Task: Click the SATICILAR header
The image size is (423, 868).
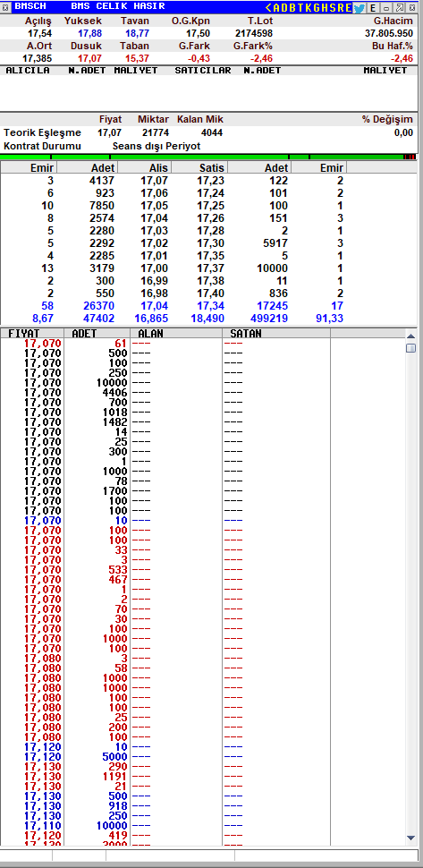Action: click(x=203, y=71)
